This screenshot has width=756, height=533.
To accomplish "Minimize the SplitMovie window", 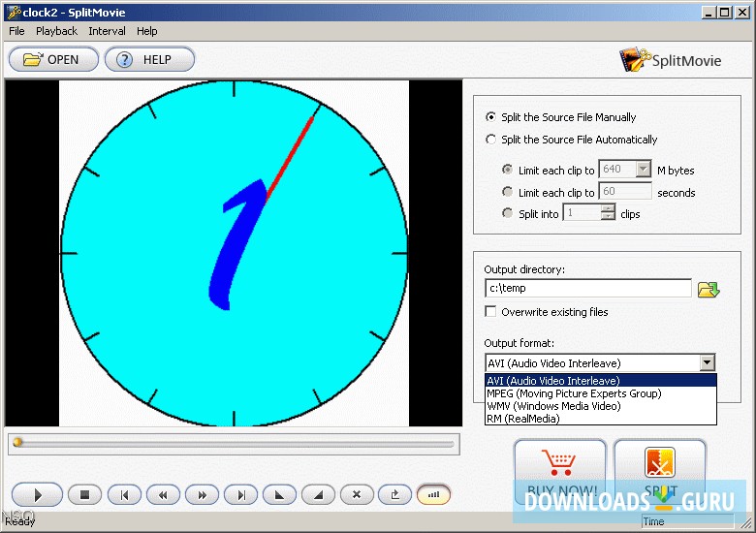I will (x=708, y=12).
